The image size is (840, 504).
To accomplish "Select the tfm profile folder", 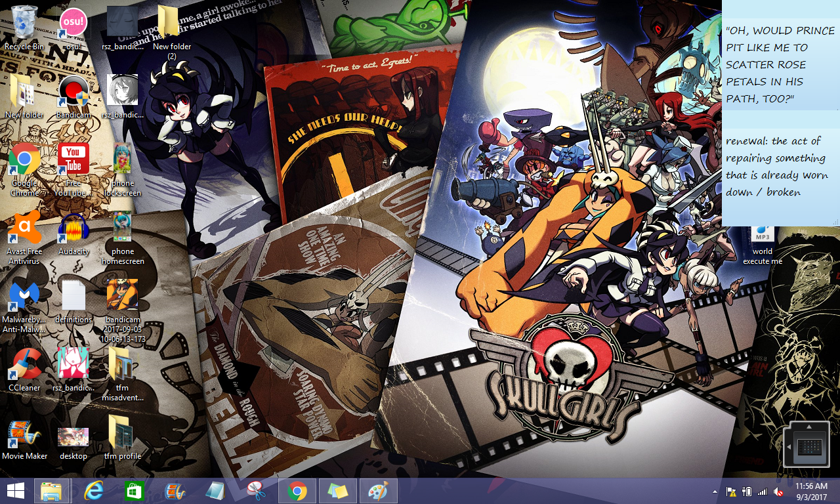I will (122, 437).
